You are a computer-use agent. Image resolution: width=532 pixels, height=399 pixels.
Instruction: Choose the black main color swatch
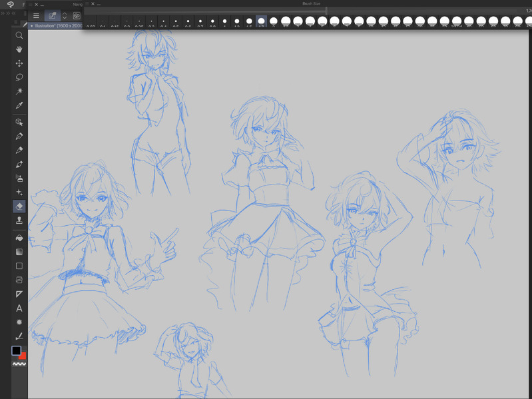(x=16, y=350)
